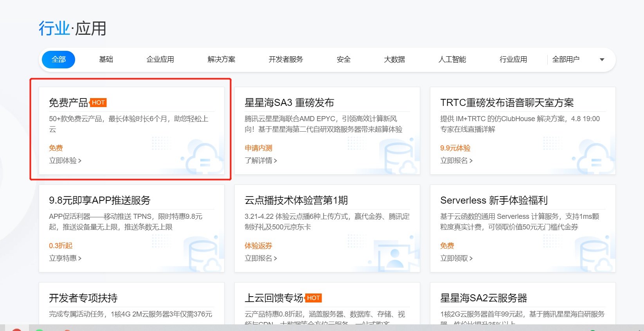Select the 开发者服务 tab
The image size is (644, 331).
coord(286,59)
